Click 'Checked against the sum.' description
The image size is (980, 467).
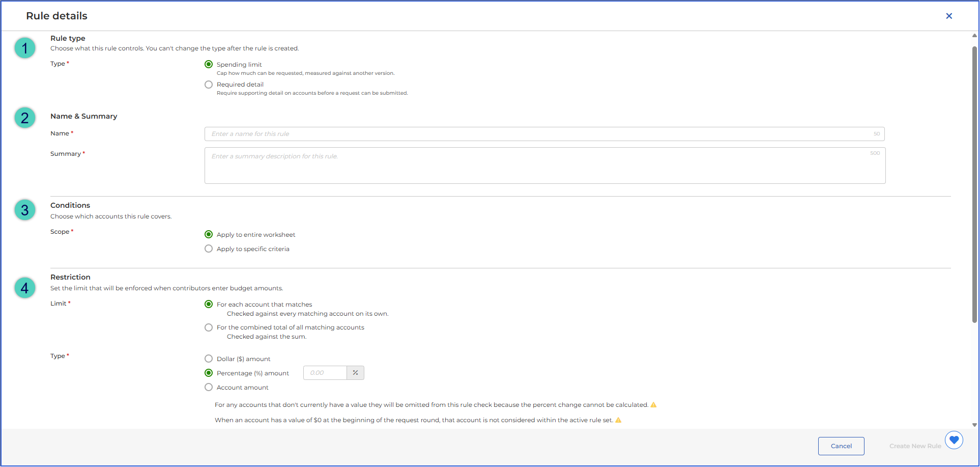(x=267, y=337)
